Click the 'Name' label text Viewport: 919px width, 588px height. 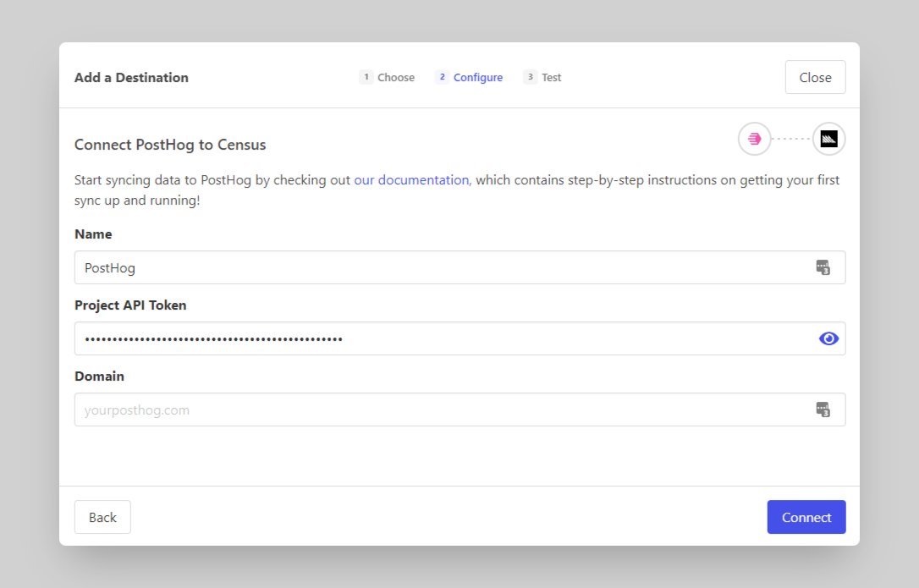pyautogui.click(x=93, y=234)
